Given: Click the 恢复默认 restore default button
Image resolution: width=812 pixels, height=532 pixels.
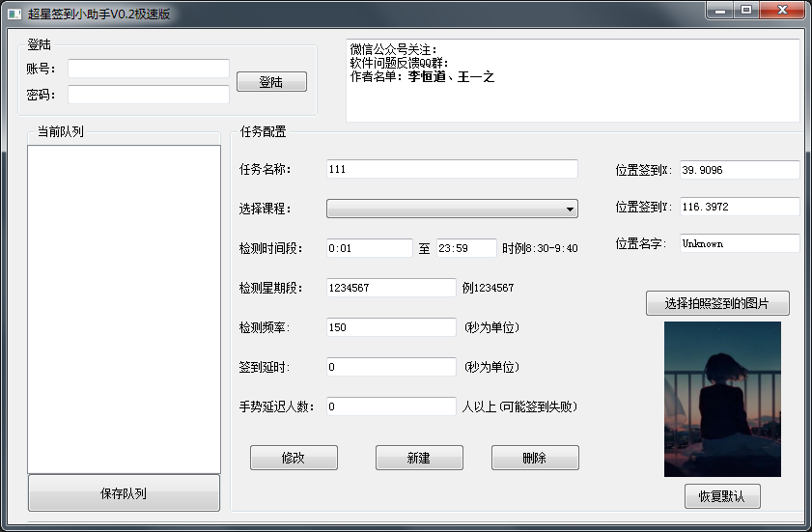Looking at the screenshot, I should click(x=722, y=496).
